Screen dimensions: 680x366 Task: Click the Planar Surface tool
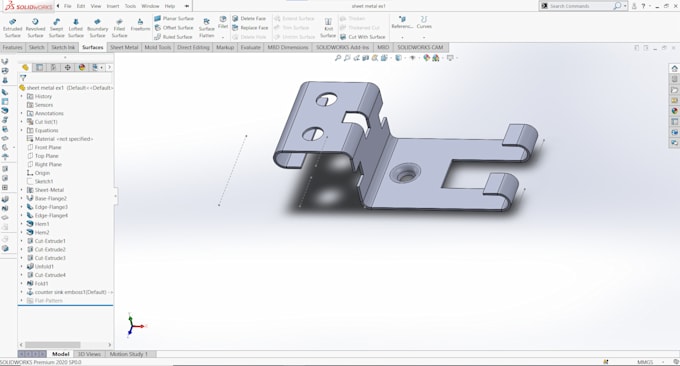[x=174, y=18]
